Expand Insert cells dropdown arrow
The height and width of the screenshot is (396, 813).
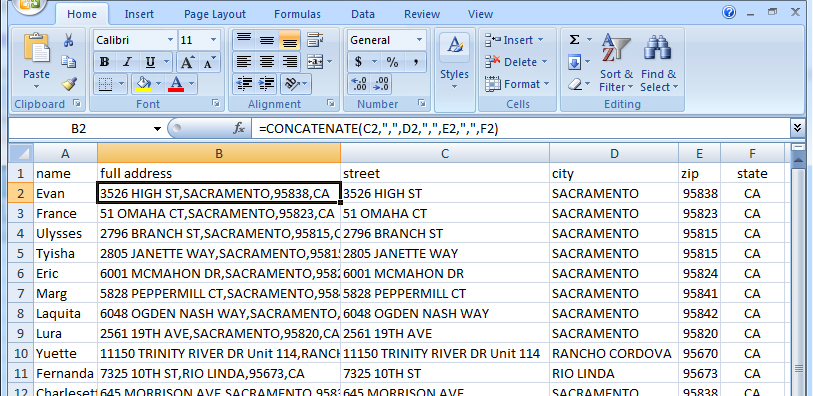tap(540, 40)
